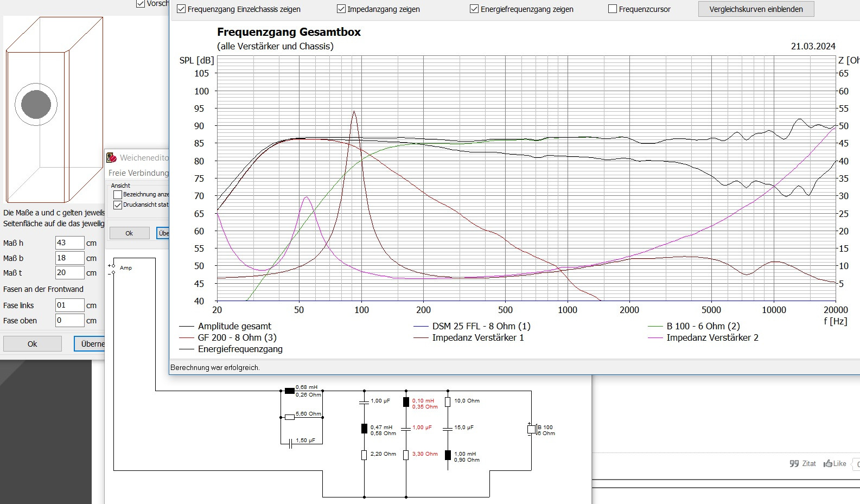Open the Freie Verbindung menu
The image size is (860, 504).
[138, 173]
